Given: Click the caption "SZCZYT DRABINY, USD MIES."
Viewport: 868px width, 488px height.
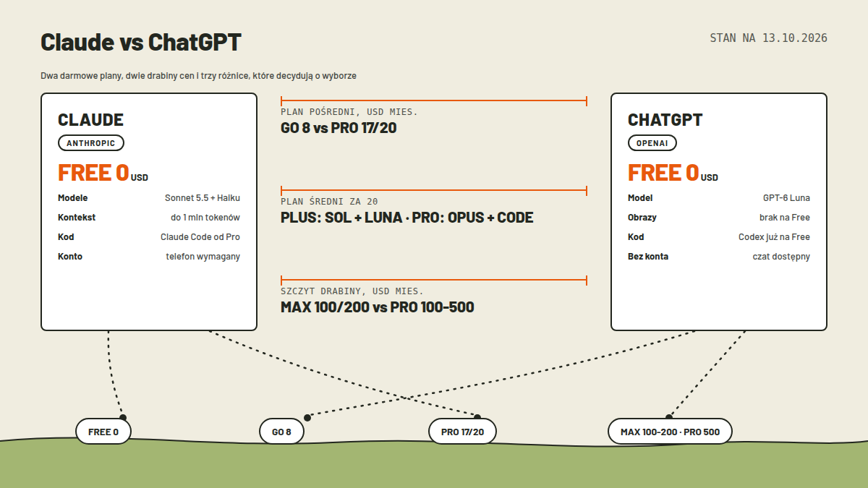Looking at the screenshot, I should click(352, 291).
